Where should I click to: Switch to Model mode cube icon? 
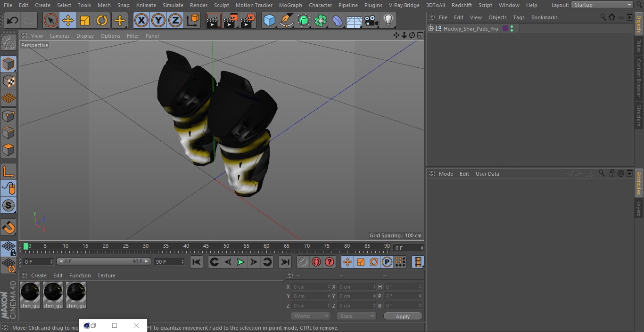click(x=8, y=64)
